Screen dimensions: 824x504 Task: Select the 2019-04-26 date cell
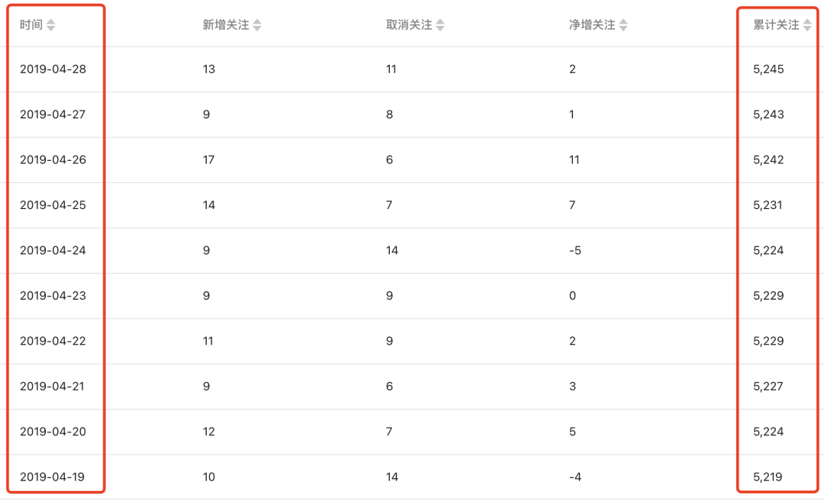53,160
